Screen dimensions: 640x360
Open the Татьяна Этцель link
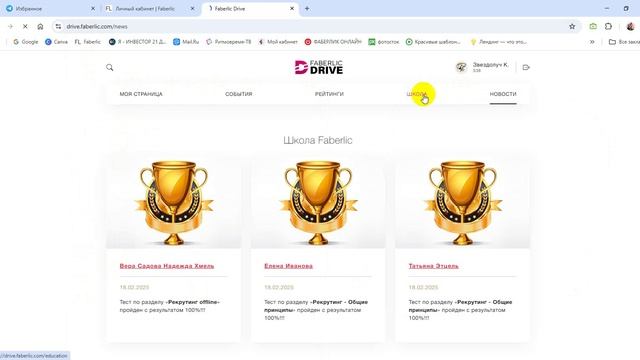point(433,266)
